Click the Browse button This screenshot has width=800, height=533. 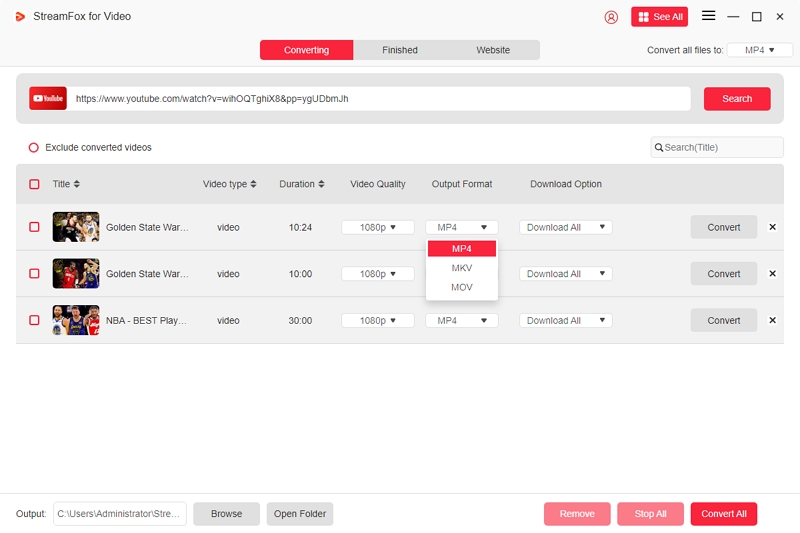pyautogui.click(x=227, y=514)
